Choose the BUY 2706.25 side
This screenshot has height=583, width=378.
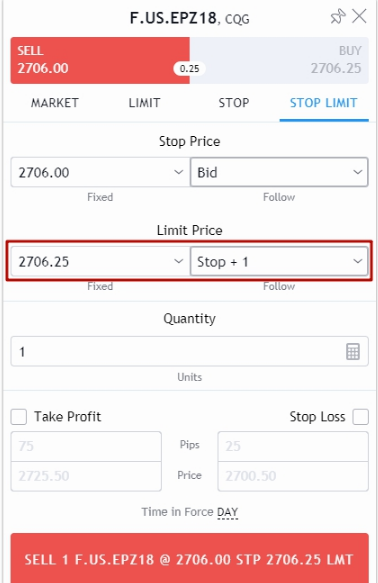point(279,60)
